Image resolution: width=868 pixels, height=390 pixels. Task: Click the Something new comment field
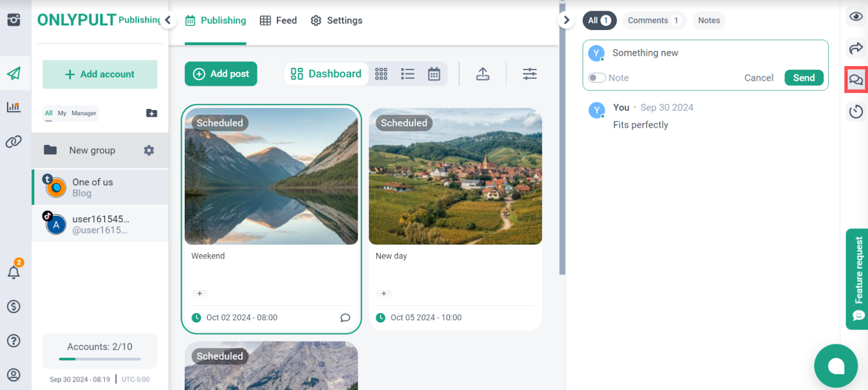(712, 53)
